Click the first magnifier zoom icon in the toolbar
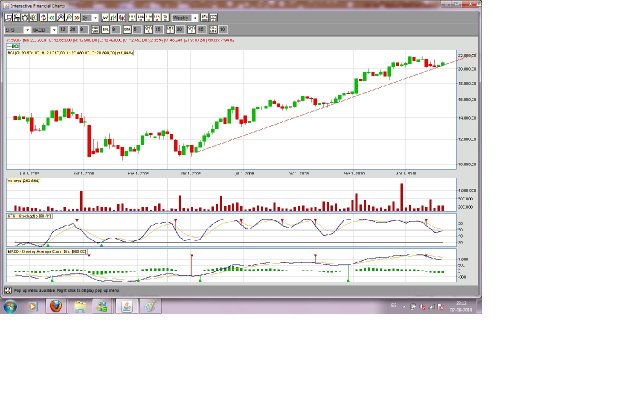The image size is (640, 400). click(x=60, y=18)
